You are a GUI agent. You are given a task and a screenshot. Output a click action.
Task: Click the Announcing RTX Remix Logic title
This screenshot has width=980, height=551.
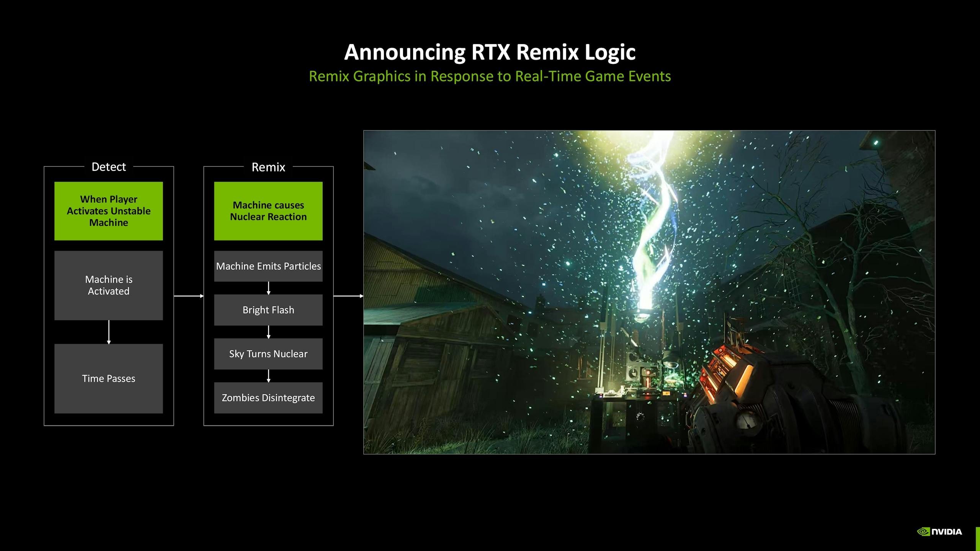click(490, 52)
